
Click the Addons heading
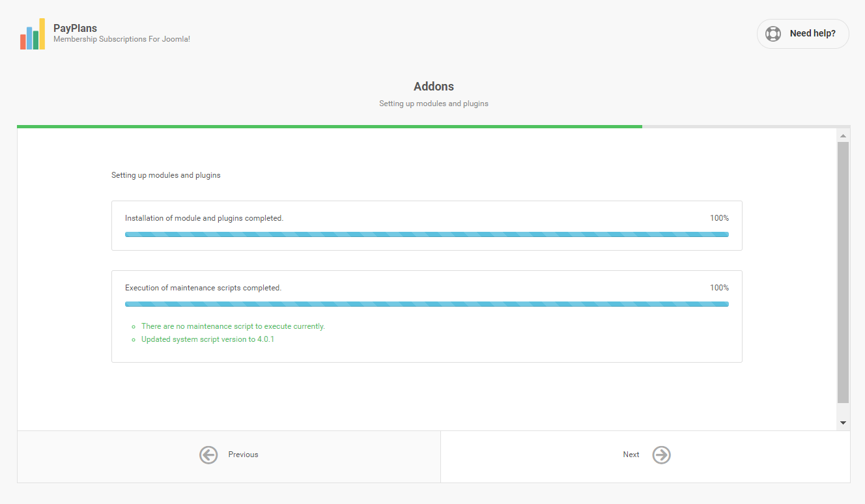tap(434, 87)
